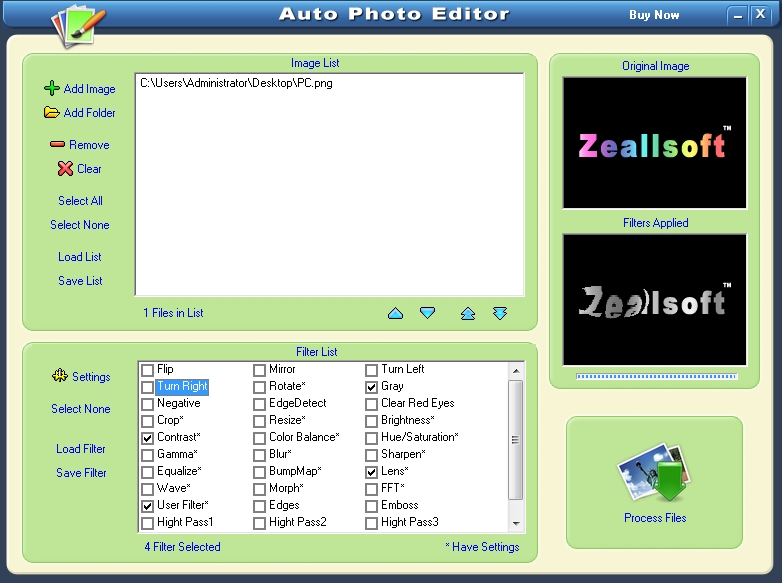Image resolution: width=782 pixels, height=583 pixels.
Task: Enable the Flip filter checkbox
Action: pyautogui.click(x=147, y=370)
